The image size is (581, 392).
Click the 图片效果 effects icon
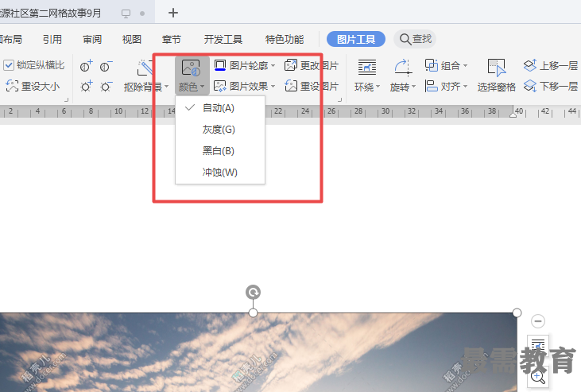pos(220,87)
